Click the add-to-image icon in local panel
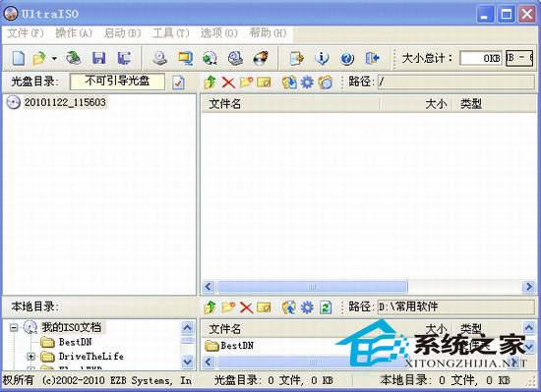The image size is (541, 392). 289,308
